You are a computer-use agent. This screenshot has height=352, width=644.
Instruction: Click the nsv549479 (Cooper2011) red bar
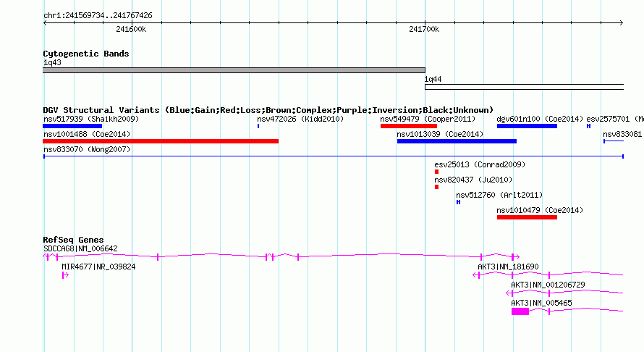[409, 126]
